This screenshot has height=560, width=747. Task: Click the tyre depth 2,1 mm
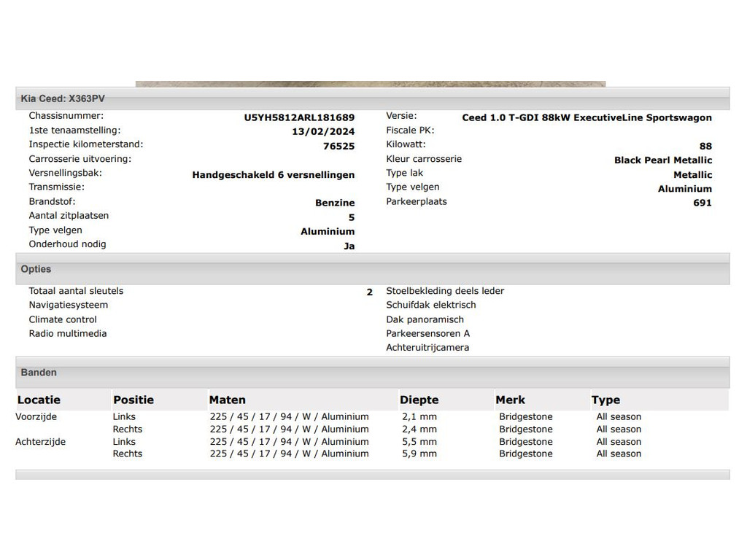point(419,416)
